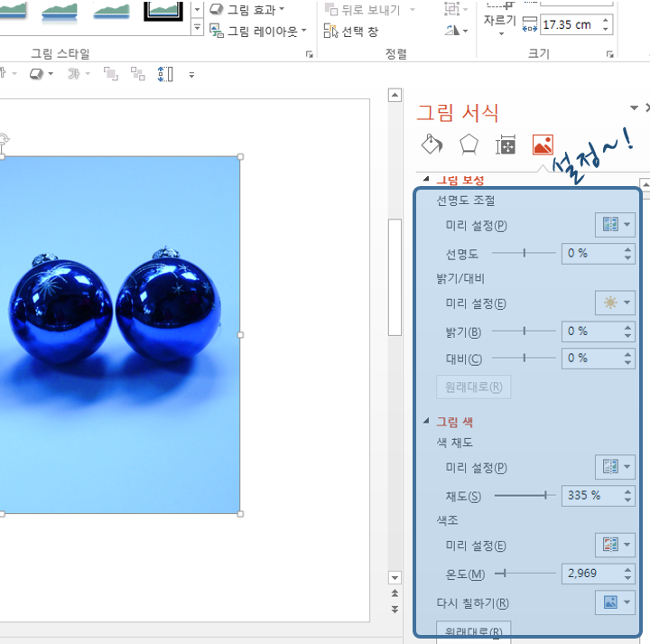Click the 선명도 0 % value field

click(x=591, y=253)
